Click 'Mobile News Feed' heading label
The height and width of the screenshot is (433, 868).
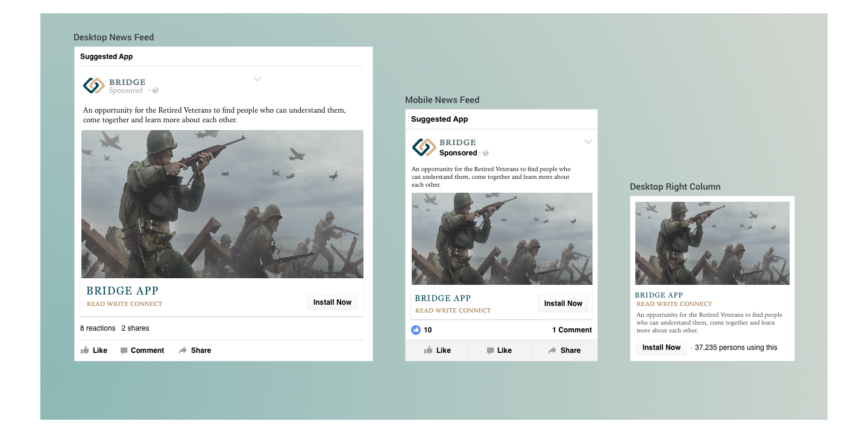442,100
